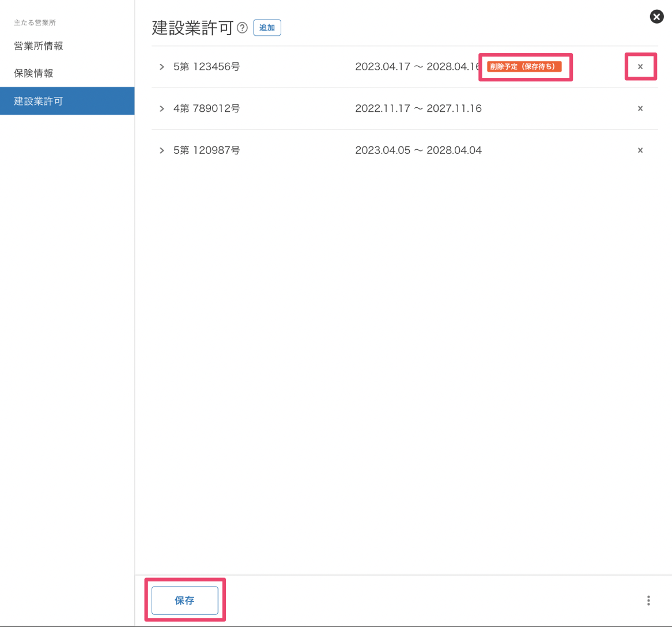Open the three-dot more options menu
Screen dimensions: 672x627
[648, 600]
